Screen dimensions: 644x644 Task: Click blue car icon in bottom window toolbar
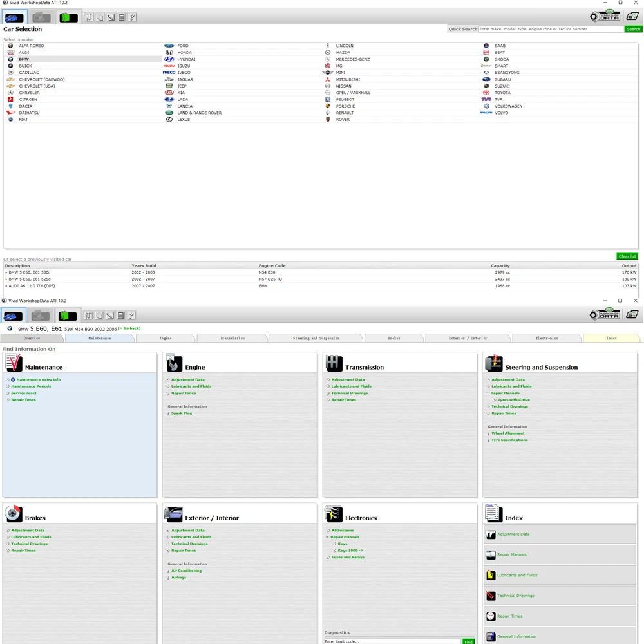(14, 316)
